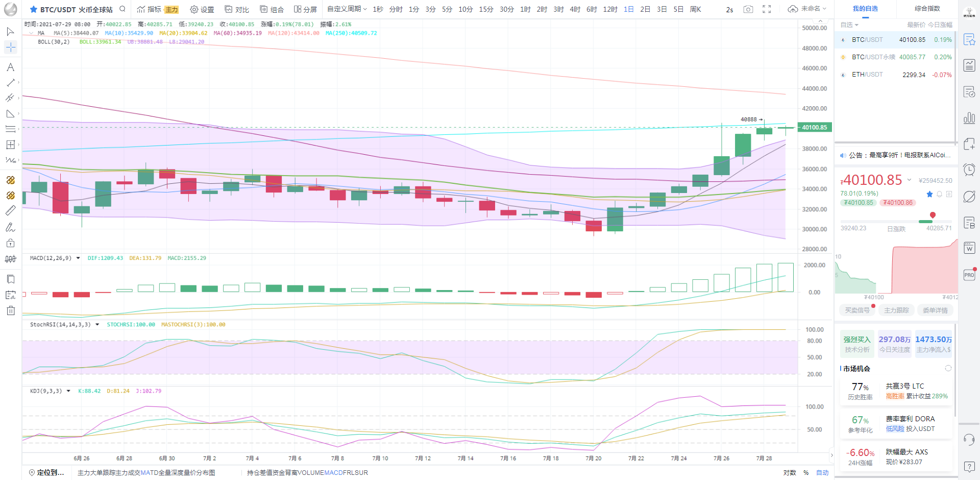This screenshot has height=480, width=980.
Task: Expand the price currency dropdown chevron
Action: click(x=909, y=180)
